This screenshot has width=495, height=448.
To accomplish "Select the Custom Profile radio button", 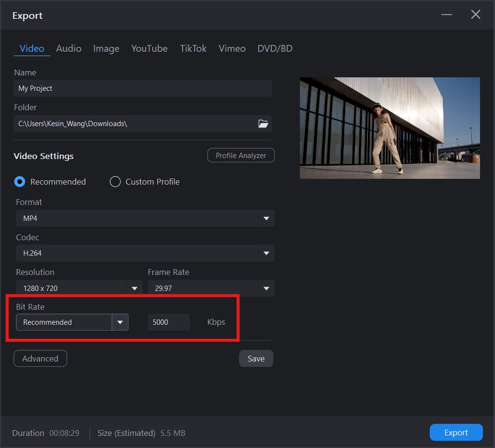I will coord(115,182).
